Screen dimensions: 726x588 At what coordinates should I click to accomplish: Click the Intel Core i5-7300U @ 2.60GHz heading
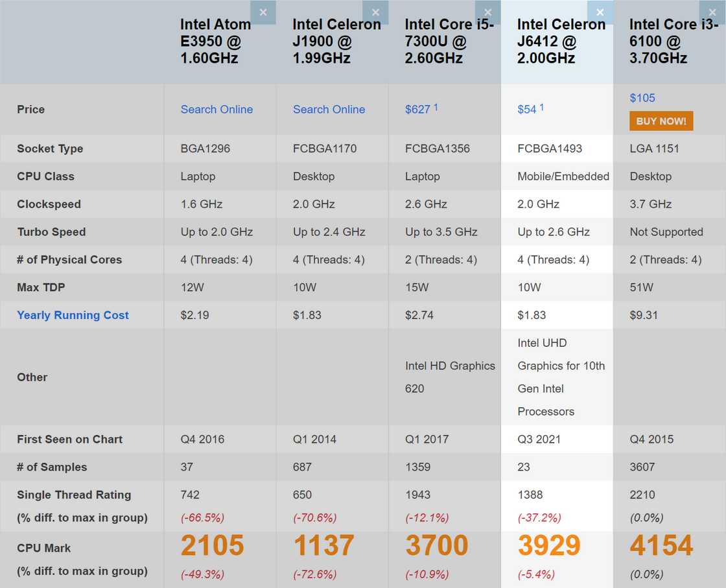(x=449, y=41)
